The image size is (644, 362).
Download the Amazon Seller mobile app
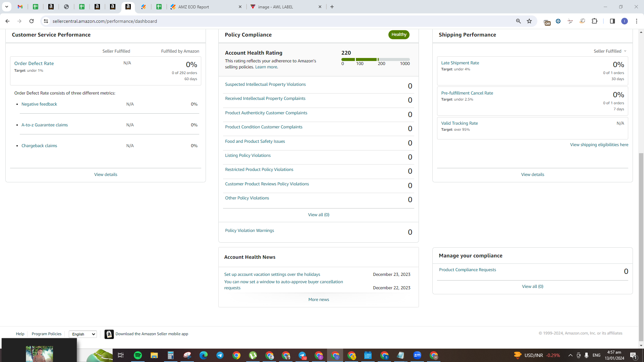point(146,334)
